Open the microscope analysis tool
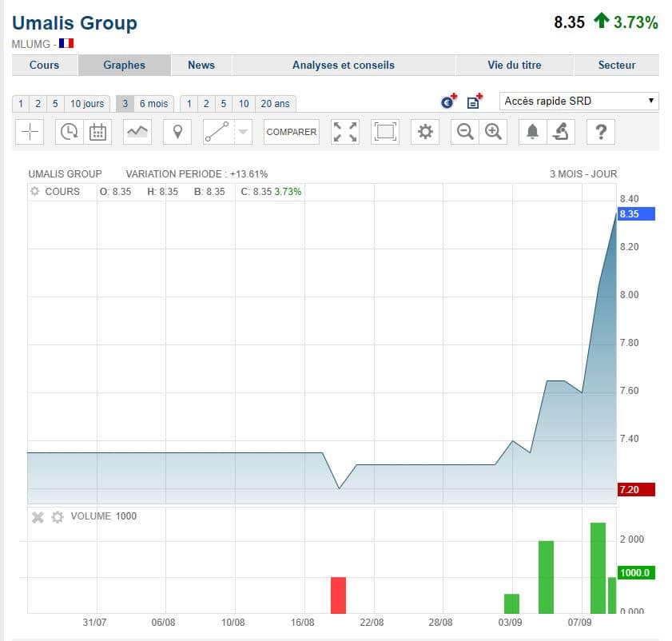 (561, 132)
